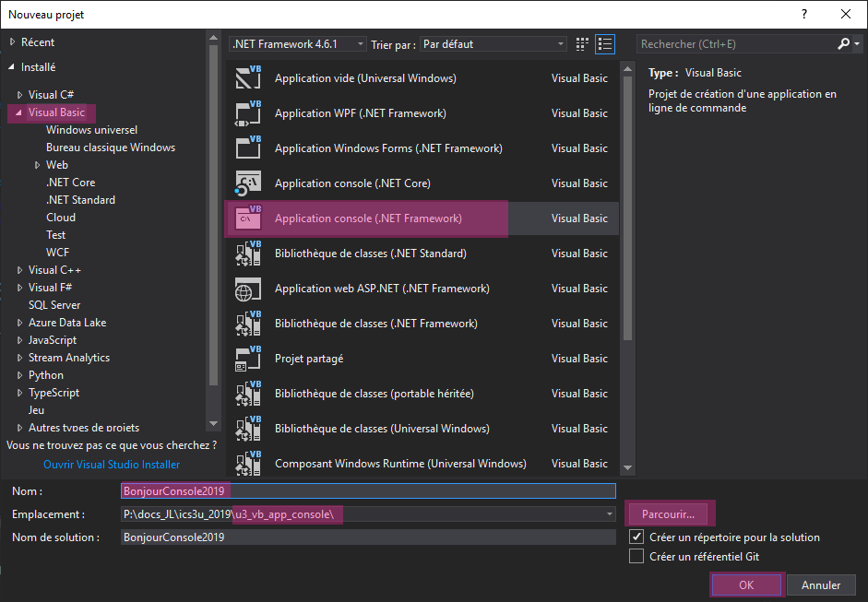The image size is (868, 602).
Task: Expand the Visual C++ node
Action: pyautogui.click(x=20, y=270)
